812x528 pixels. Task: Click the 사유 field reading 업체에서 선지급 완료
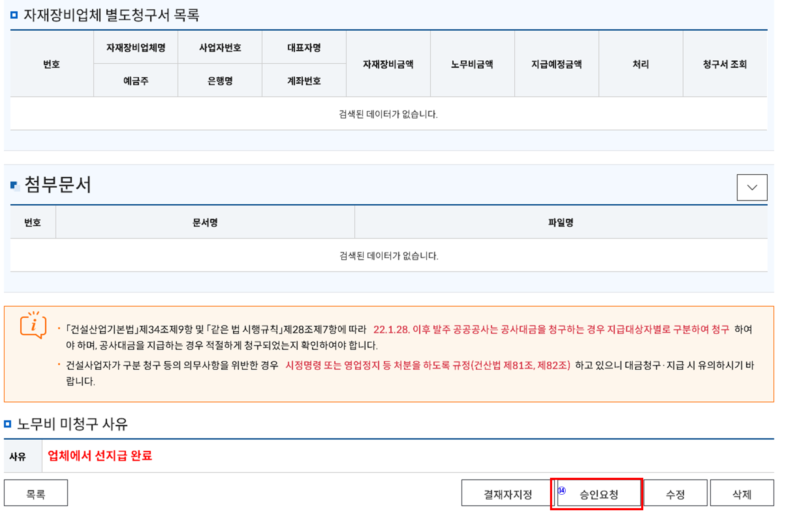coord(100,456)
